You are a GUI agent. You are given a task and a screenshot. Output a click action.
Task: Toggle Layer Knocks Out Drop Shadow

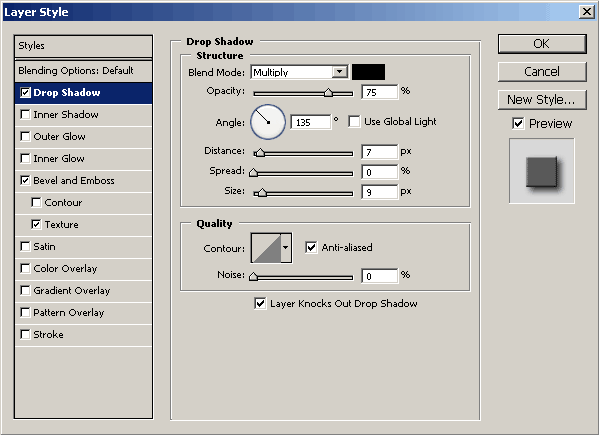coord(260,304)
